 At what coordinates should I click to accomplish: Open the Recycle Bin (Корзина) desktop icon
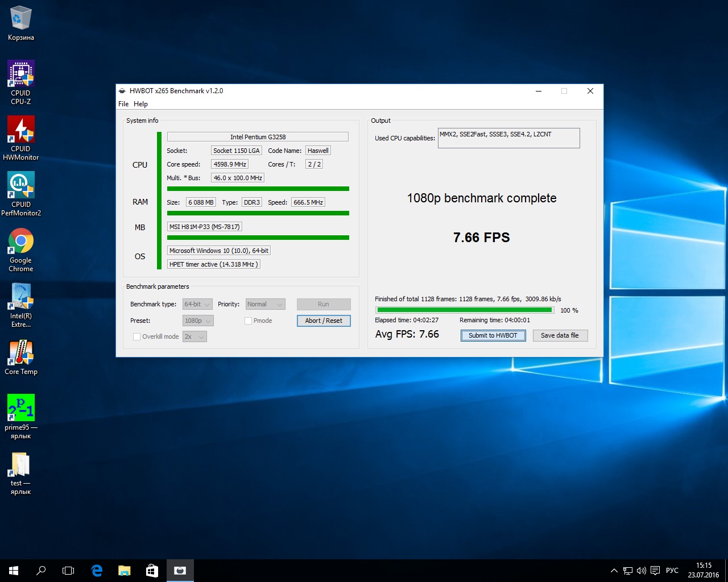coord(21,23)
